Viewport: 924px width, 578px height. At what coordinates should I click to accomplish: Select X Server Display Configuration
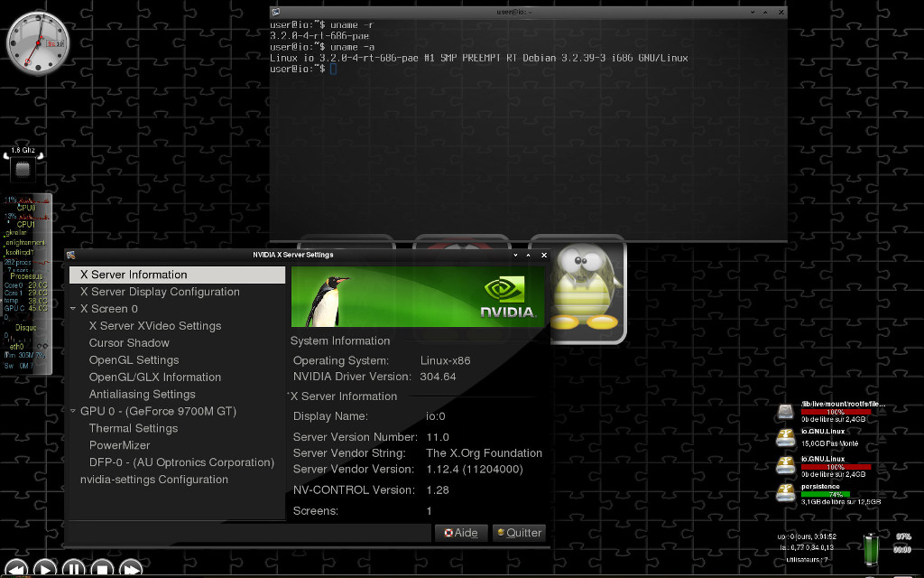coord(160,292)
